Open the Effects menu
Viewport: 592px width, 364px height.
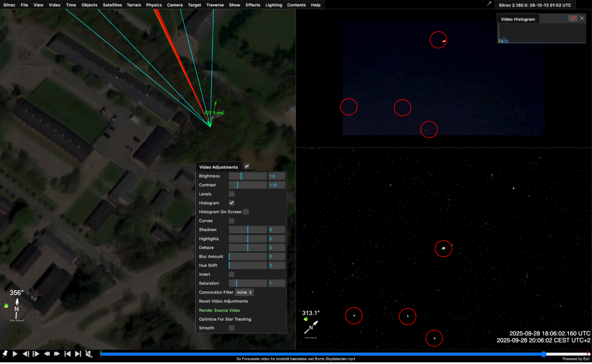pyautogui.click(x=253, y=5)
